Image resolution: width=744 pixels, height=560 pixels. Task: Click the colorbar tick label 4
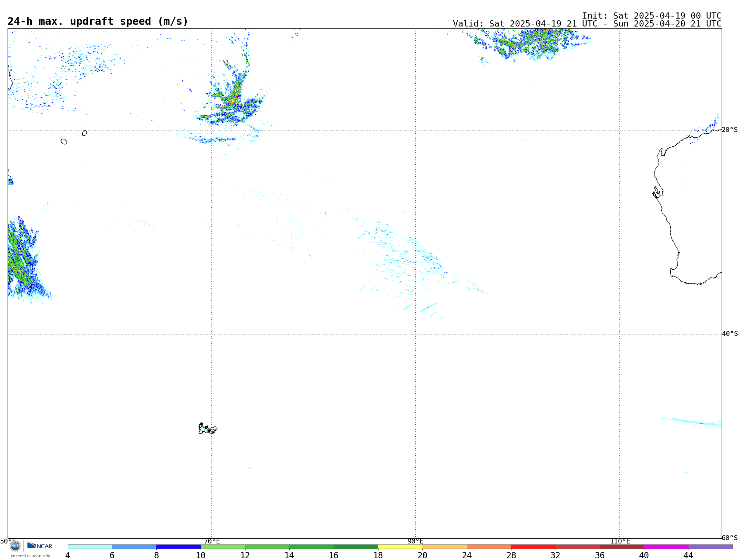pos(68,555)
